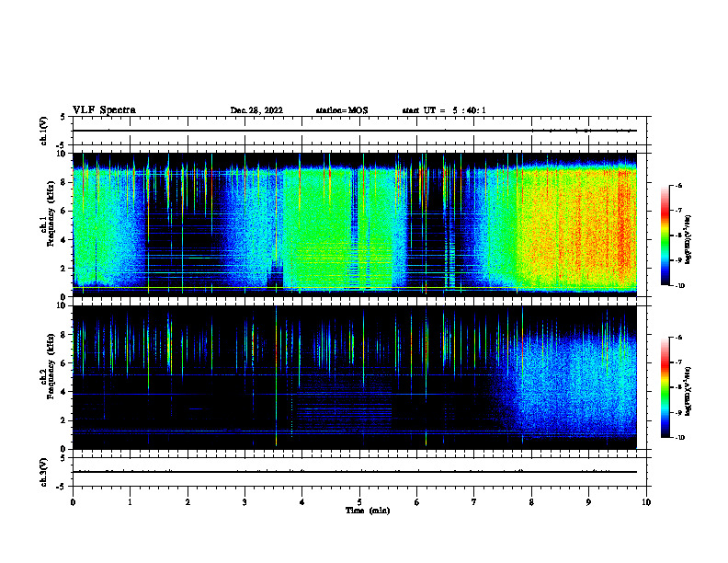
Task: Click the "station=MOS" header label
Action: tap(342, 110)
